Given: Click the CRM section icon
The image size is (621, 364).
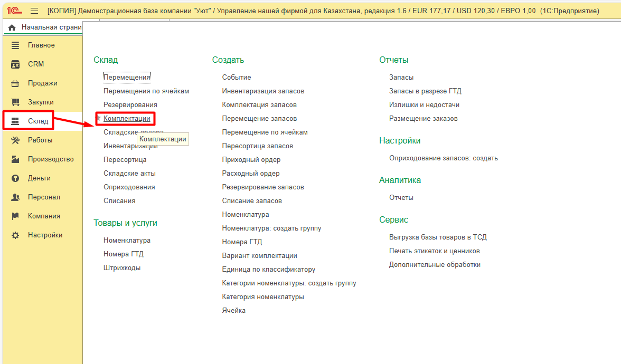Looking at the screenshot, I should 15,64.
